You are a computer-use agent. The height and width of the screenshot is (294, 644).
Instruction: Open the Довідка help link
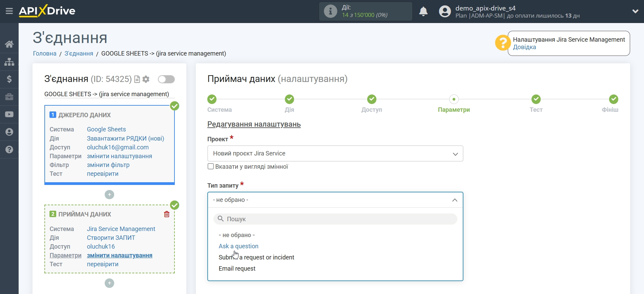(524, 47)
